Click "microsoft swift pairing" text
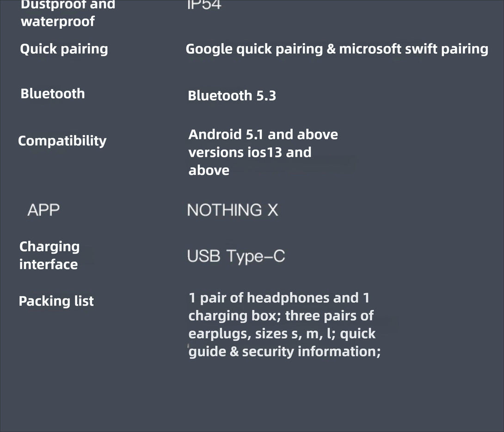The height and width of the screenshot is (432, 504). tap(414, 49)
